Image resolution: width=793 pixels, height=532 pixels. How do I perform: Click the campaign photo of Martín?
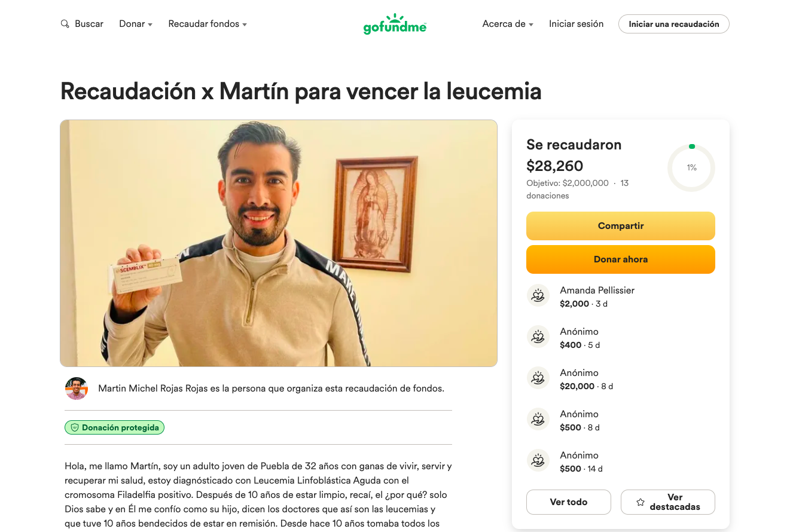pyautogui.click(x=279, y=243)
